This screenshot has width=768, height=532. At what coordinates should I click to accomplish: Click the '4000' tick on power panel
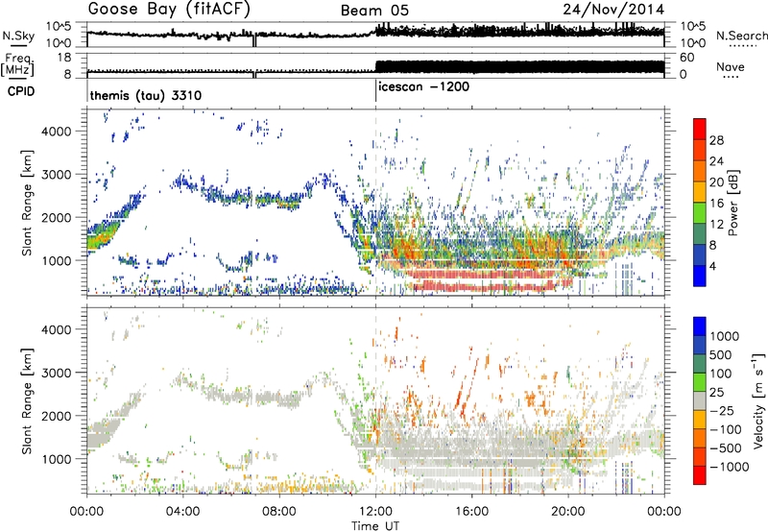57,132
